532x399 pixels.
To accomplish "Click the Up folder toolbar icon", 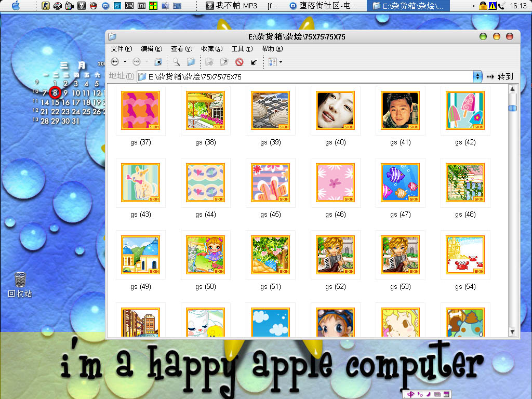I will click(x=158, y=62).
